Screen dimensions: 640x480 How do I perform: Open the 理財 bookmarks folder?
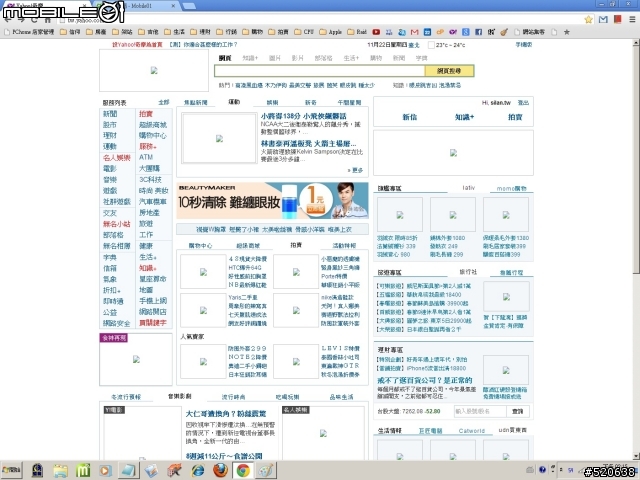(x=200, y=32)
